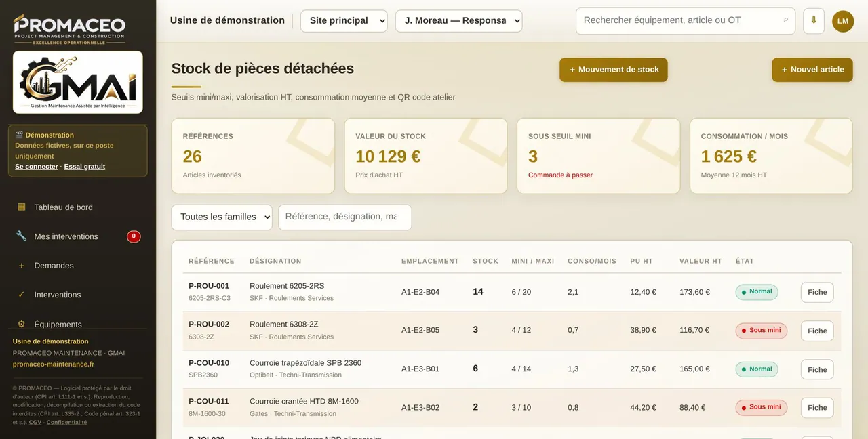The image size is (868, 439).
Task: Click the Sous mini badge of P-ROU-002
Action: 762,331
